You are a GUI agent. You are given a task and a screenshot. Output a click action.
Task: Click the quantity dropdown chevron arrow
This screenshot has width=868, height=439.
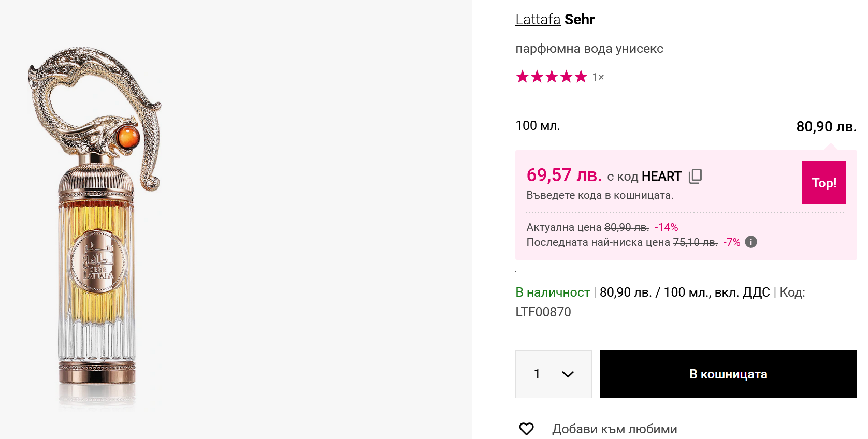coord(568,374)
